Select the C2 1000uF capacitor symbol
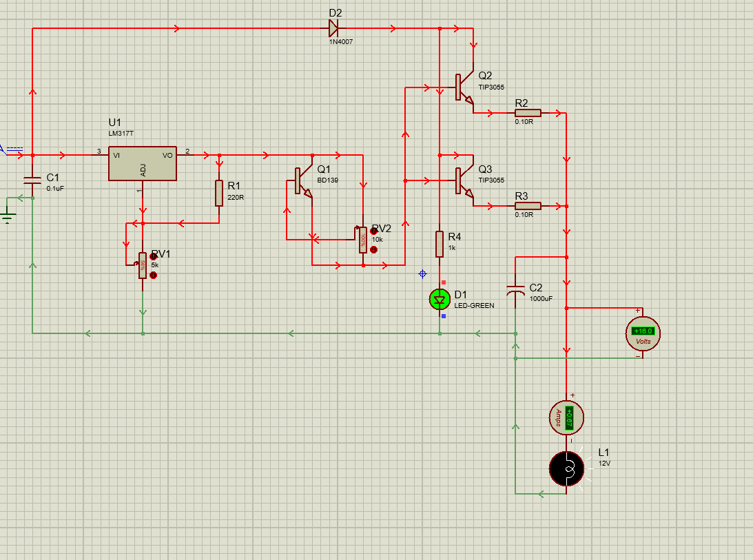753x560 pixels. pyautogui.click(x=515, y=289)
